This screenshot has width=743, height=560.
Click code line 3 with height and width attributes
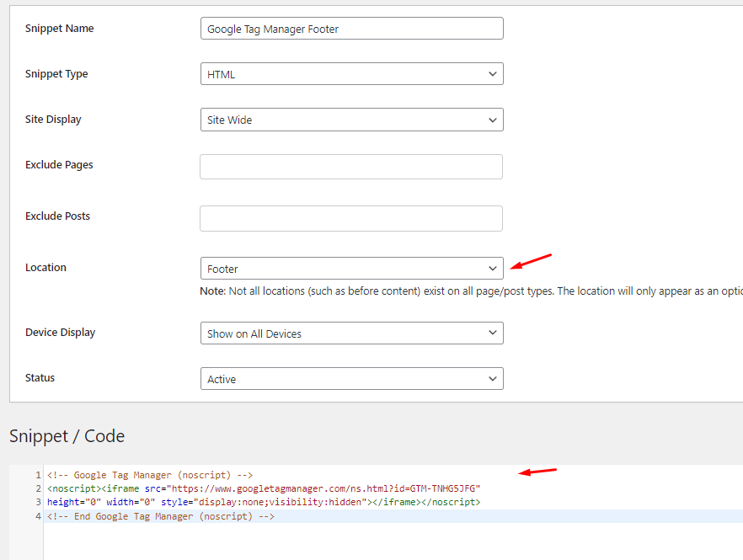[x=264, y=502]
